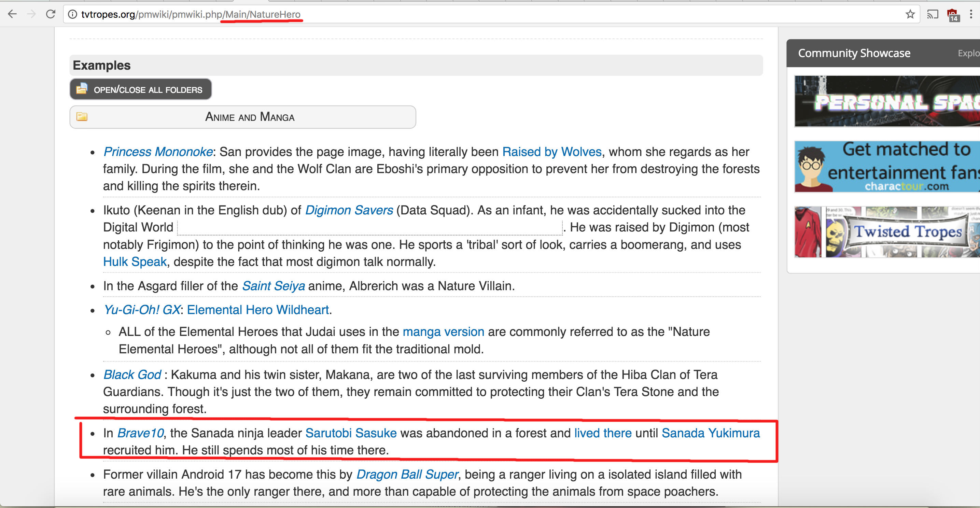Open the Princess Mononoke link
Screen dimensions: 980x508
pyautogui.click(x=158, y=152)
